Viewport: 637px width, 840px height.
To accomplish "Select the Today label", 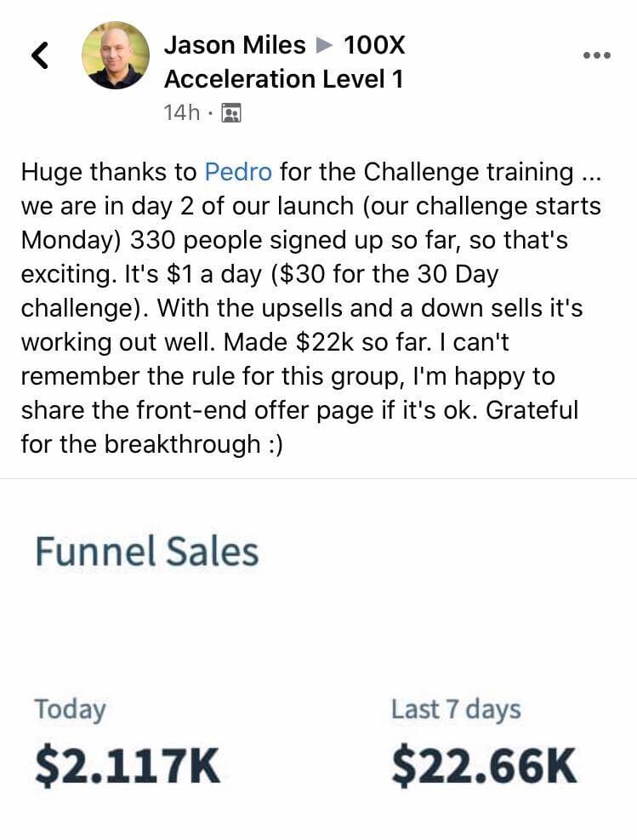I will (x=70, y=710).
